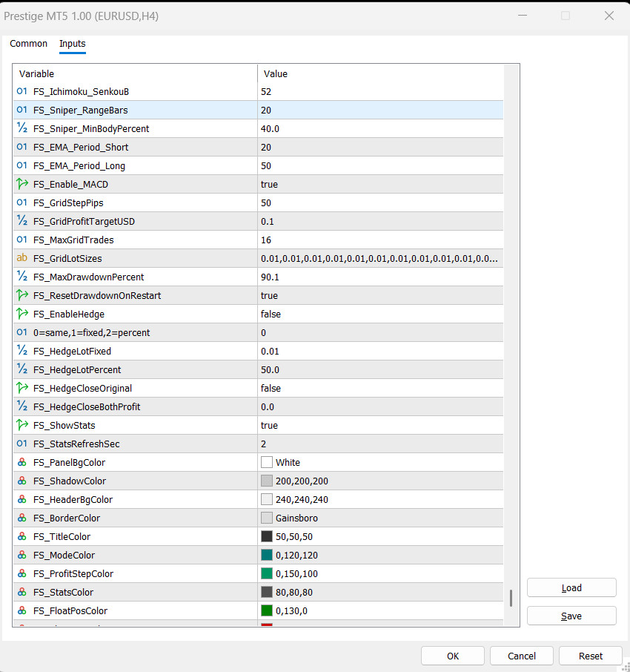Click double icon beside FS_HedgeCloseBothProfit
630x672 pixels.
21,406
